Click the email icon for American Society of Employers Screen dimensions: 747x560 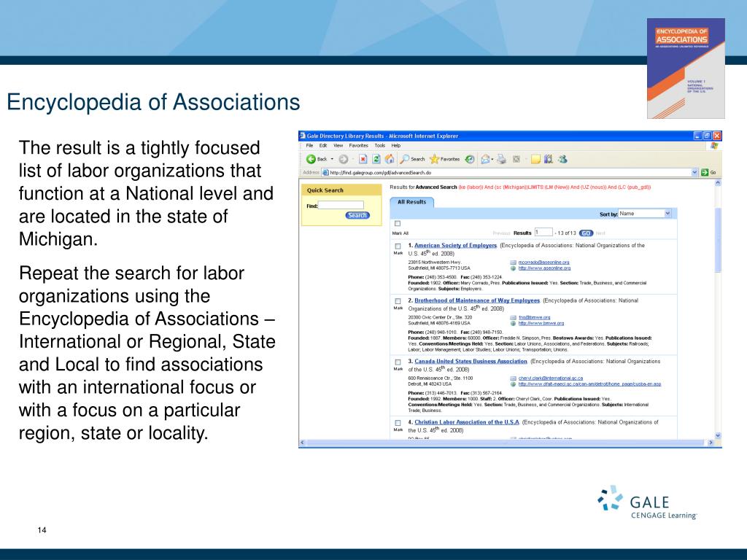click(x=513, y=262)
